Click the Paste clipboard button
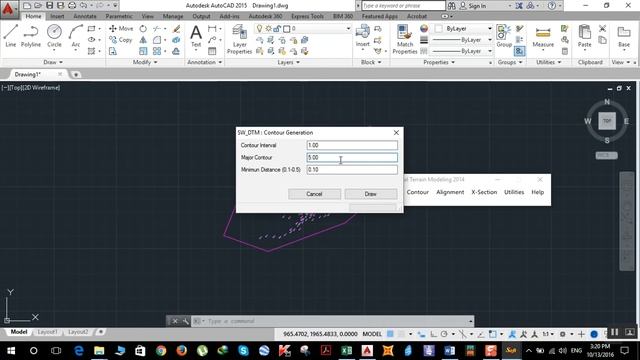Image resolution: width=640 pixels, height=360 pixels. click(584, 36)
